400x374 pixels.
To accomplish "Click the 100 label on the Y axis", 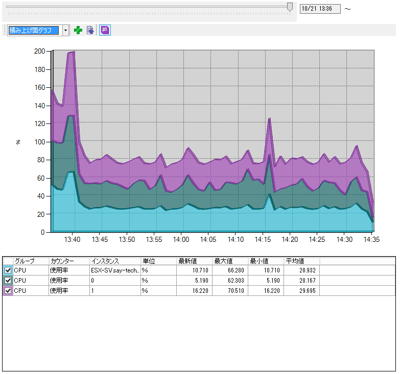I will [39, 142].
